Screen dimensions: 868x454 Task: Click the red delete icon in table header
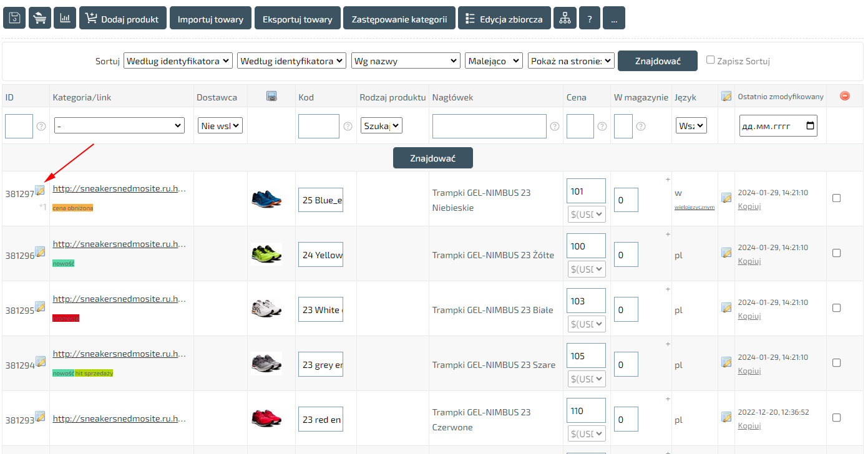coord(845,96)
